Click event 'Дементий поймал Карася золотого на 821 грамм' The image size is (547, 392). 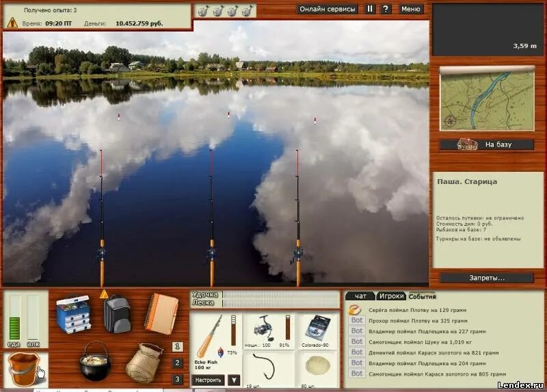pyautogui.click(x=433, y=353)
